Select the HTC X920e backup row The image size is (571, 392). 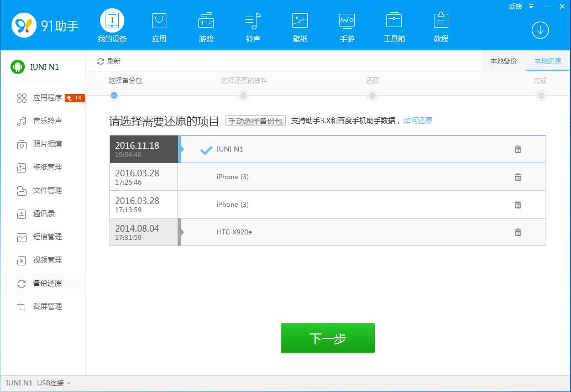coord(332,232)
